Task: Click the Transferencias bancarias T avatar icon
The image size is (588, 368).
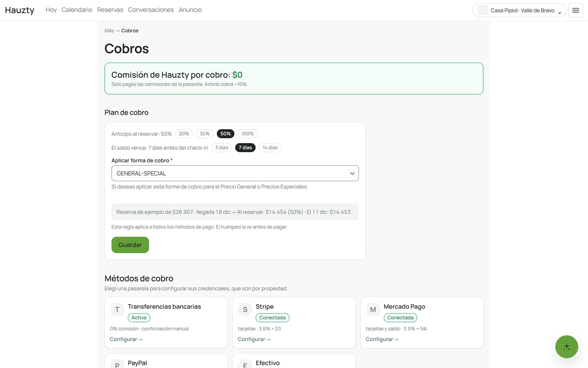Action: [x=117, y=310]
